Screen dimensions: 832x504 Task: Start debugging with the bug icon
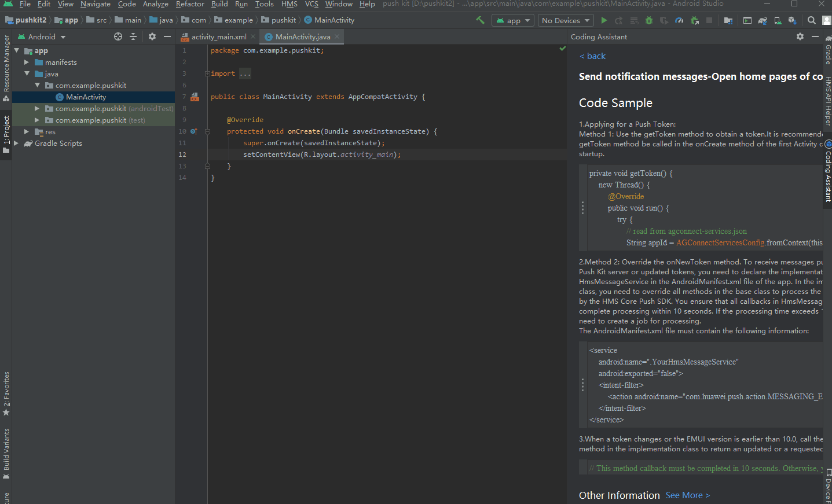point(648,20)
